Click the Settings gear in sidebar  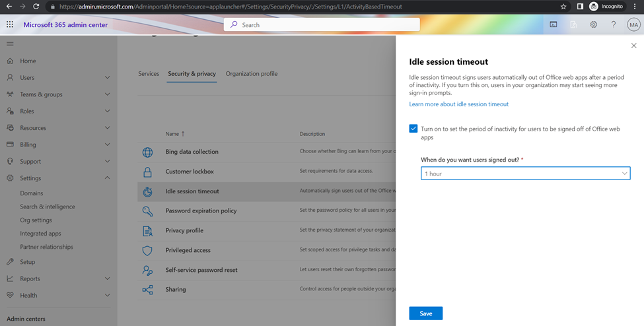[x=11, y=178]
